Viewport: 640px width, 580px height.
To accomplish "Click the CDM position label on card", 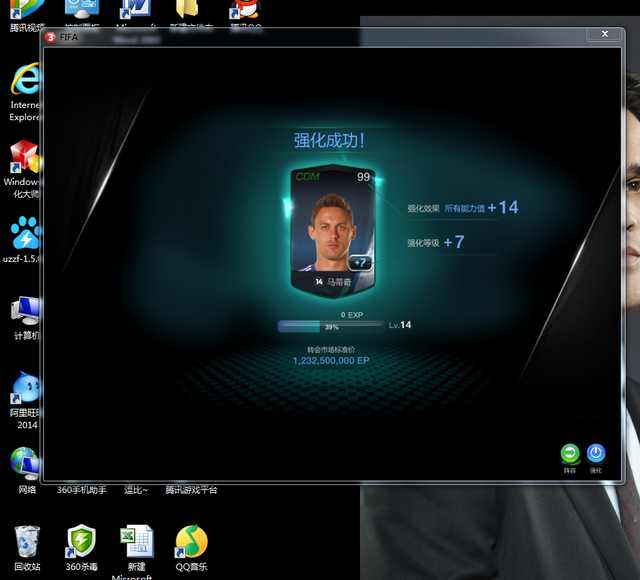I will [308, 177].
